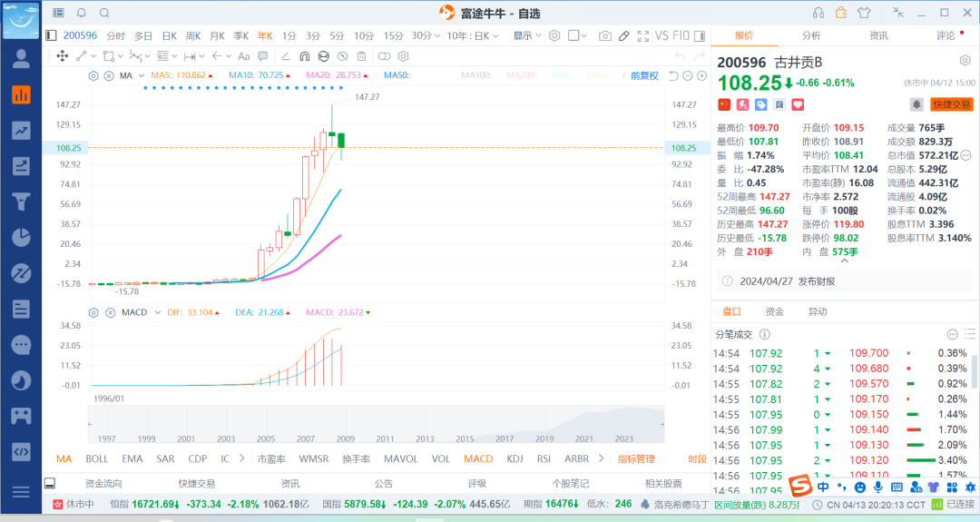This screenshot has height=522, width=980.
Task: Remove the MACD indicator with X icon
Action: tap(110, 312)
